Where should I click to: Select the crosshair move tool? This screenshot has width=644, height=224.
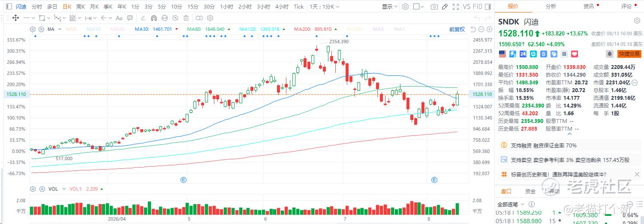[15, 18]
